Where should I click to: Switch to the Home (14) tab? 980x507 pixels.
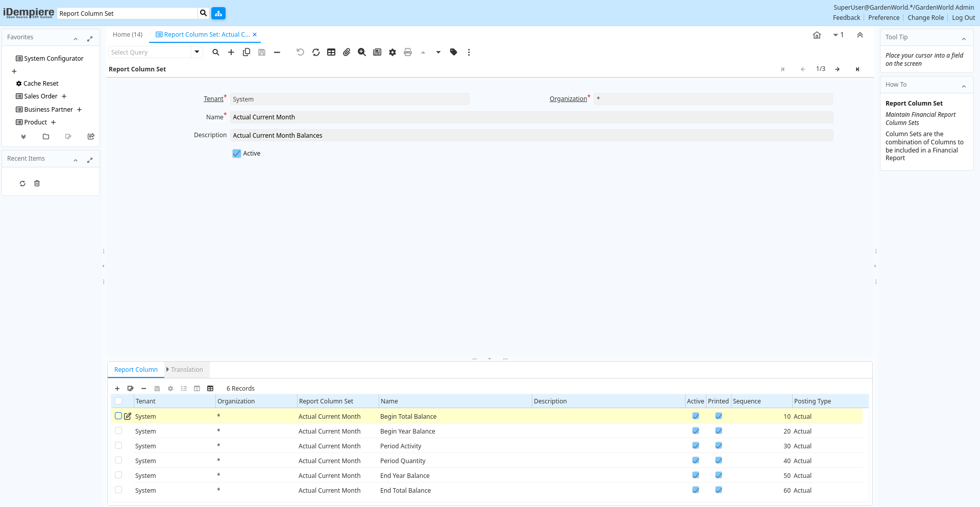click(x=128, y=35)
